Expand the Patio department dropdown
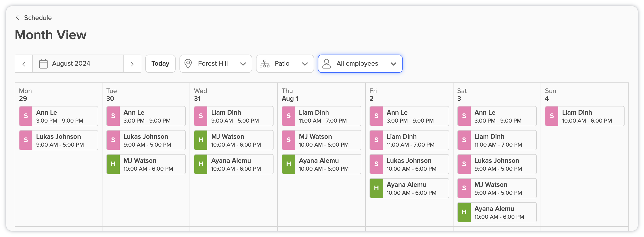Image resolution: width=644 pixels, height=237 pixels. click(285, 64)
